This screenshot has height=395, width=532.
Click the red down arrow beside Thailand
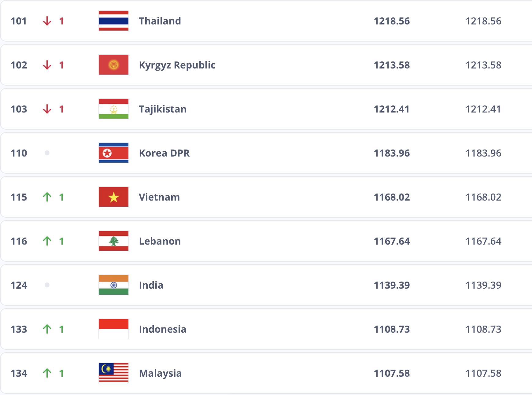(47, 21)
